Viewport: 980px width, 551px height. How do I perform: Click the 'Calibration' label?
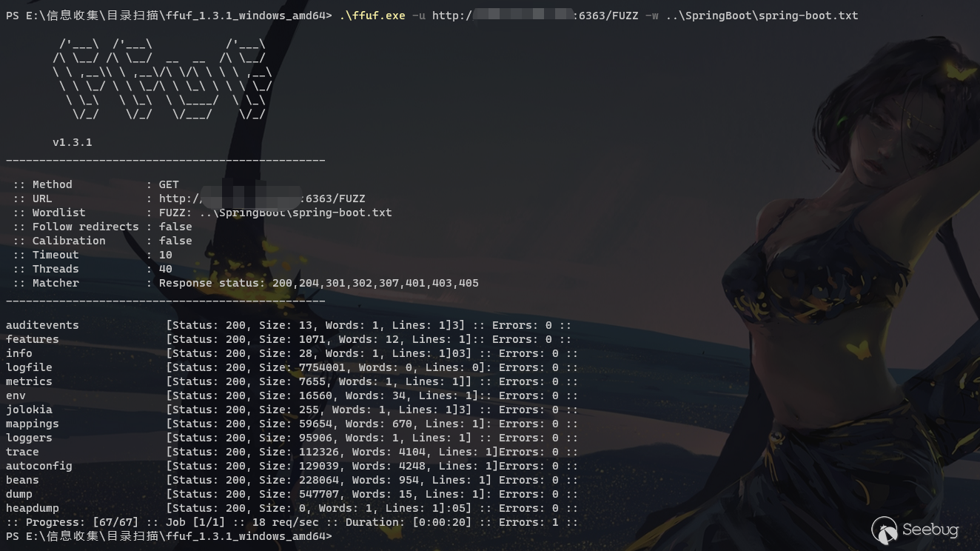[69, 241]
